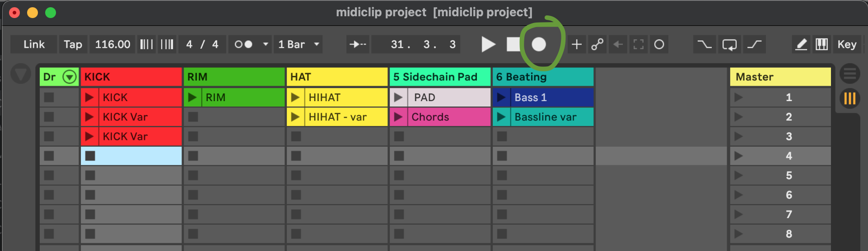
Task: Click the Tap tempo button
Action: (x=73, y=44)
